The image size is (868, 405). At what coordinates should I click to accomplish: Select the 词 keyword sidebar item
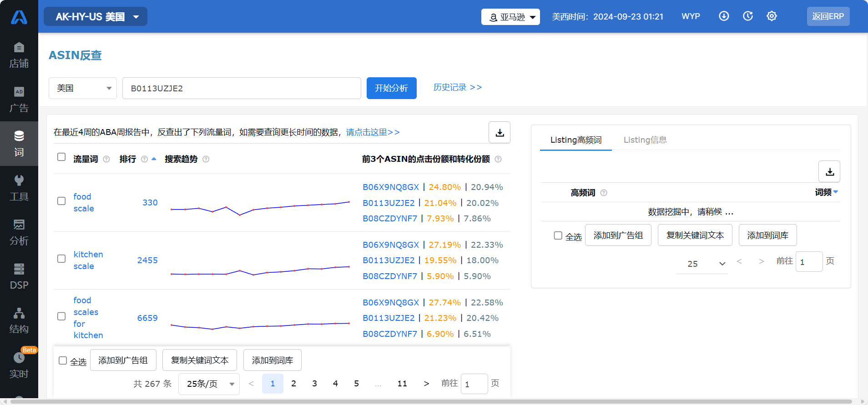[19, 143]
